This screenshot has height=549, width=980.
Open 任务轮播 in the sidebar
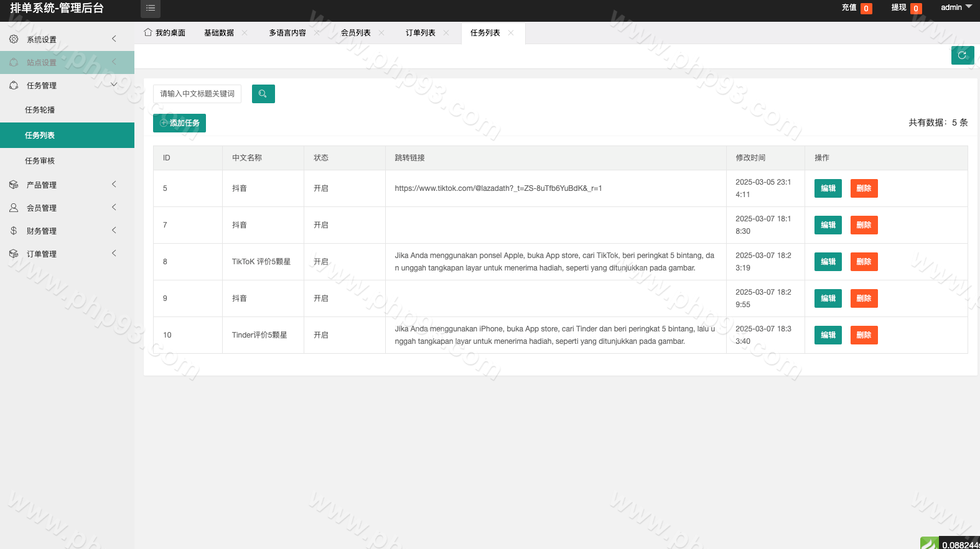point(40,109)
